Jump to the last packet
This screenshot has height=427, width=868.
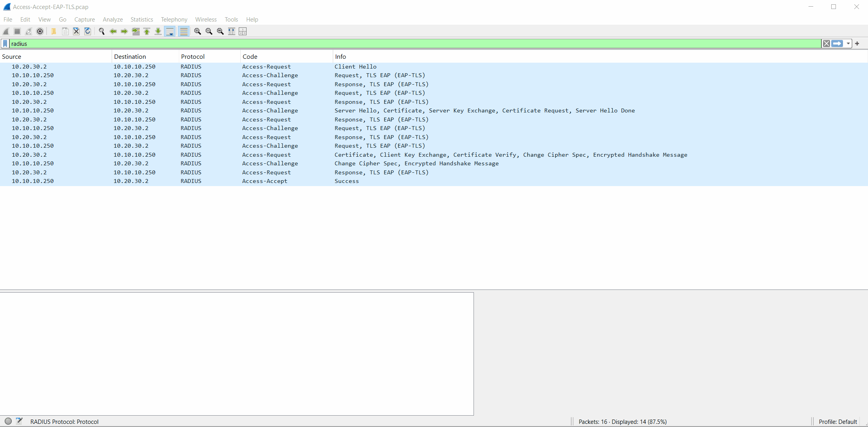coord(158,31)
